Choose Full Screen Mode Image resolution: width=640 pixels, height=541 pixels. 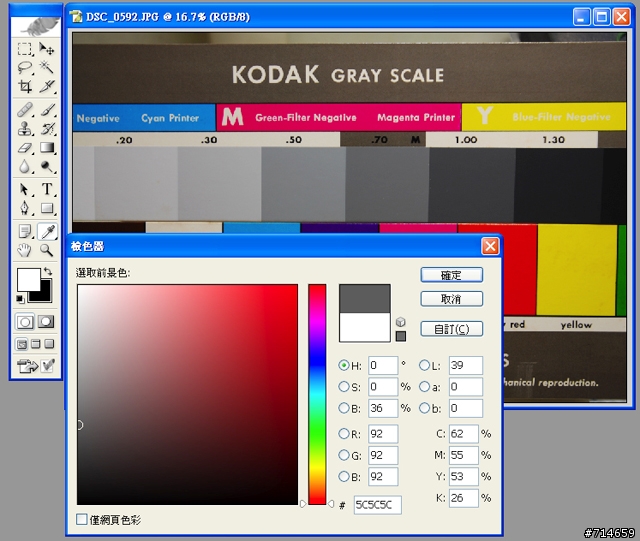(x=49, y=344)
